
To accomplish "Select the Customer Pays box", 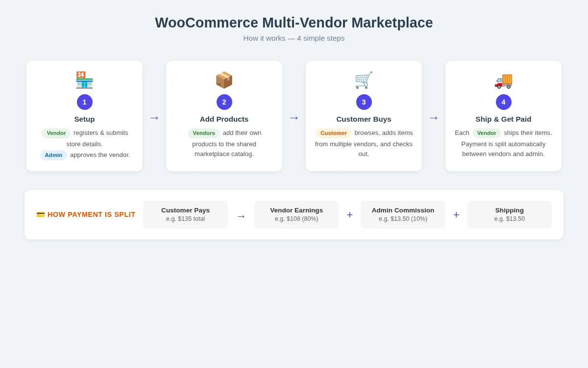I will (185, 214).
